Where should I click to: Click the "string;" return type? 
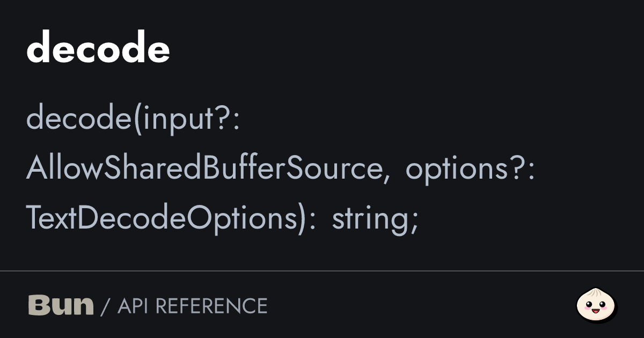tap(375, 218)
